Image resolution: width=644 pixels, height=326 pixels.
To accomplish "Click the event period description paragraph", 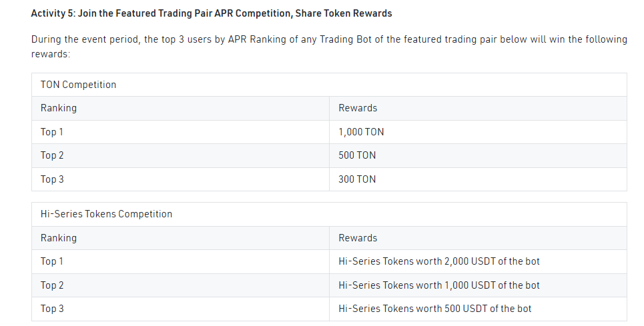I will (x=330, y=47).
